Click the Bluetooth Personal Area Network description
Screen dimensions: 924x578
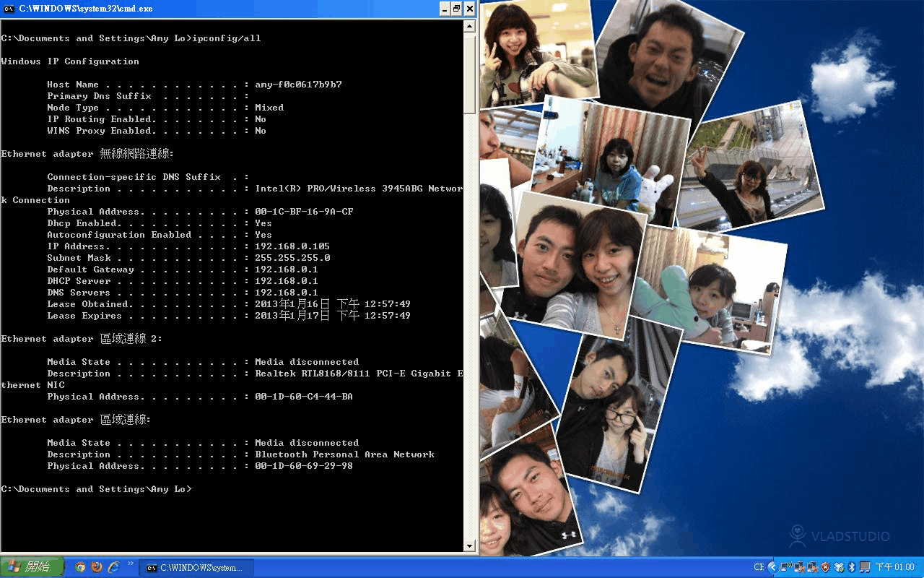click(344, 454)
